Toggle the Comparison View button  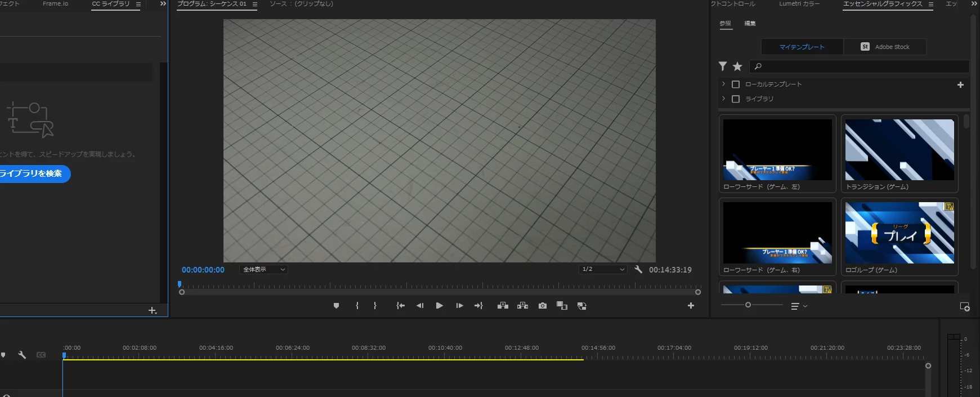(562, 306)
